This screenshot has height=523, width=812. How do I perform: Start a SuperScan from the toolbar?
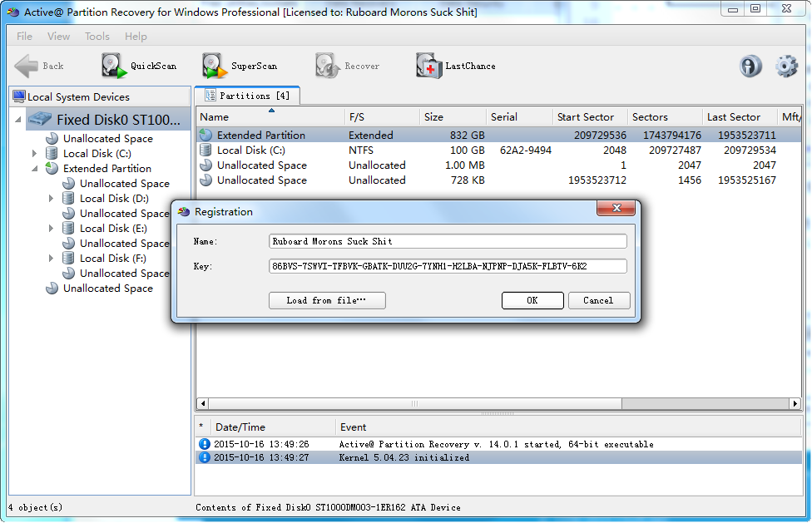point(215,66)
